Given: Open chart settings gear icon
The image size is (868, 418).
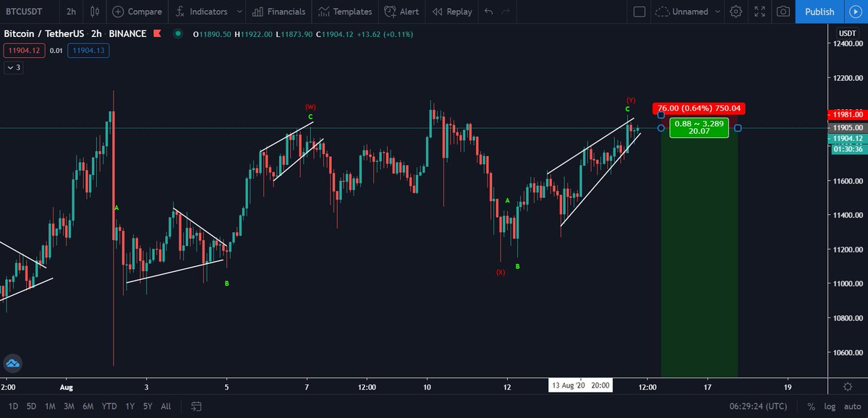Looking at the screenshot, I should click(x=736, y=12).
